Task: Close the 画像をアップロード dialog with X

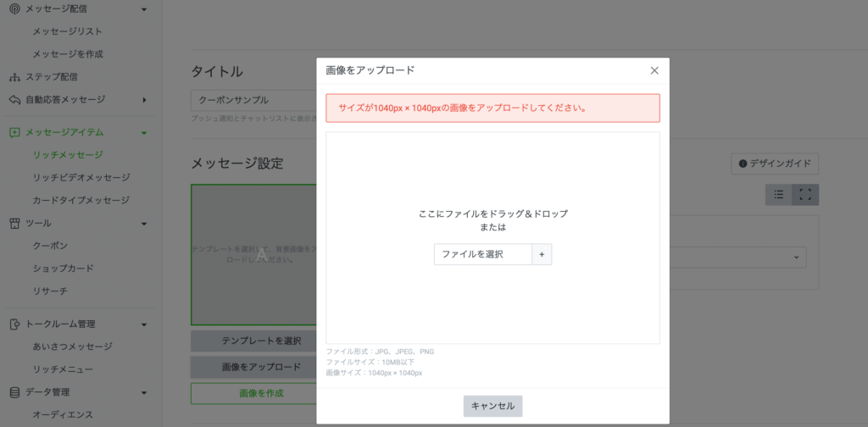Action: (x=654, y=70)
